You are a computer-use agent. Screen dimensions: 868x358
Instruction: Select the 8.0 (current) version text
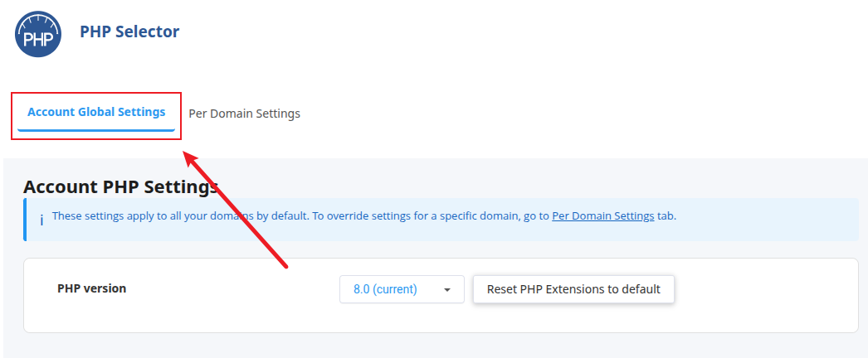385,289
